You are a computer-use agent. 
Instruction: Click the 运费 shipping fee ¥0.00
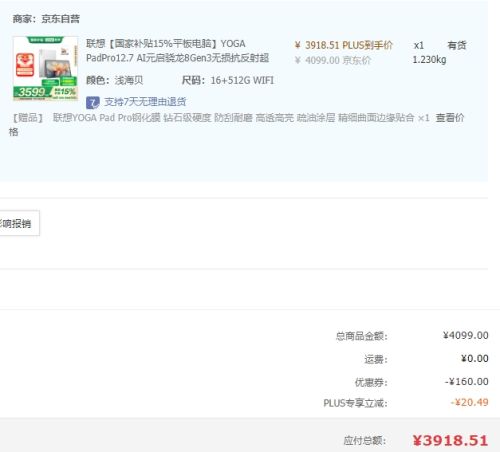click(x=475, y=359)
